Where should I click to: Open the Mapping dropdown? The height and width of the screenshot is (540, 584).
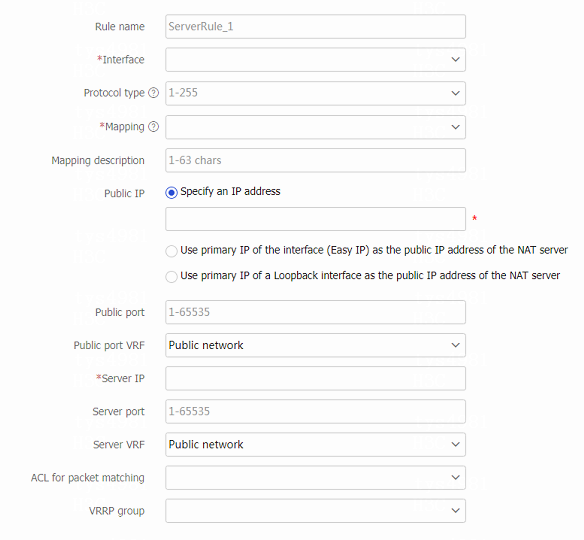point(315,127)
